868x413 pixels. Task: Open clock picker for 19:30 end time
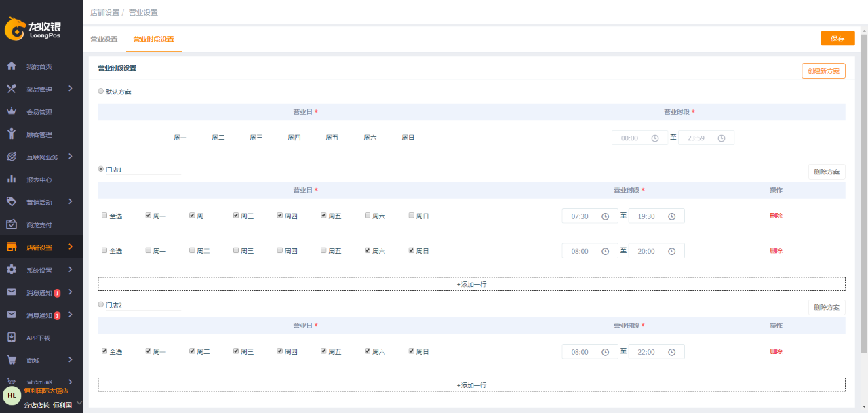click(671, 216)
